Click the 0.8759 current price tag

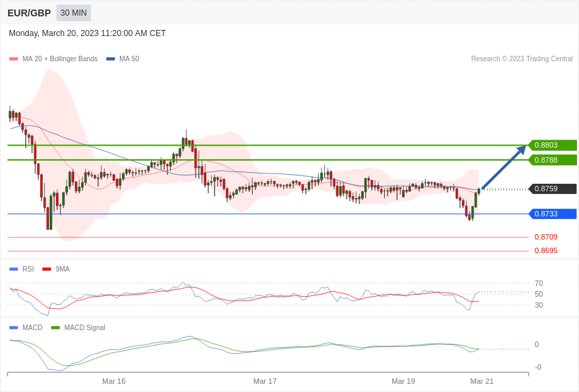pyautogui.click(x=552, y=189)
